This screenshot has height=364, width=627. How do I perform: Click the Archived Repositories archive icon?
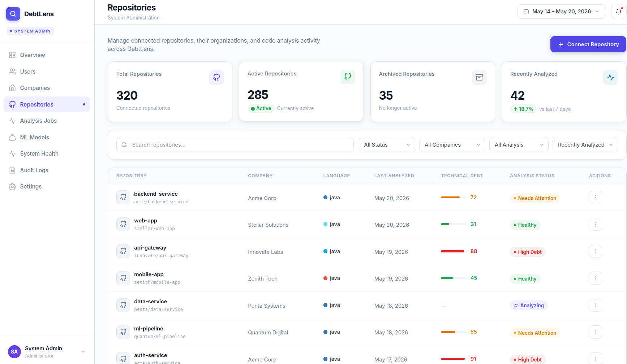pos(479,77)
